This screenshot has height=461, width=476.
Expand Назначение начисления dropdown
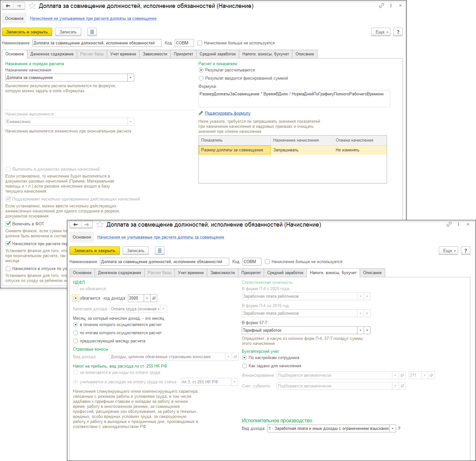tap(130, 77)
